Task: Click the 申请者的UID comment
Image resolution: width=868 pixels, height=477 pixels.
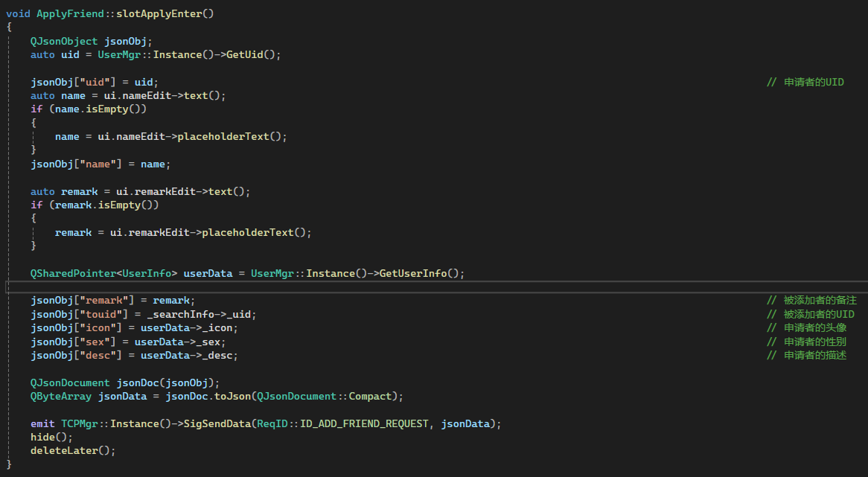Action: pos(805,82)
